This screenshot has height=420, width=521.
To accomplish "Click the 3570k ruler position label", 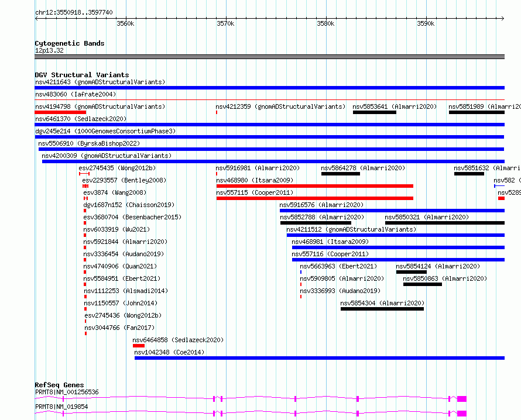I will click(225, 23).
